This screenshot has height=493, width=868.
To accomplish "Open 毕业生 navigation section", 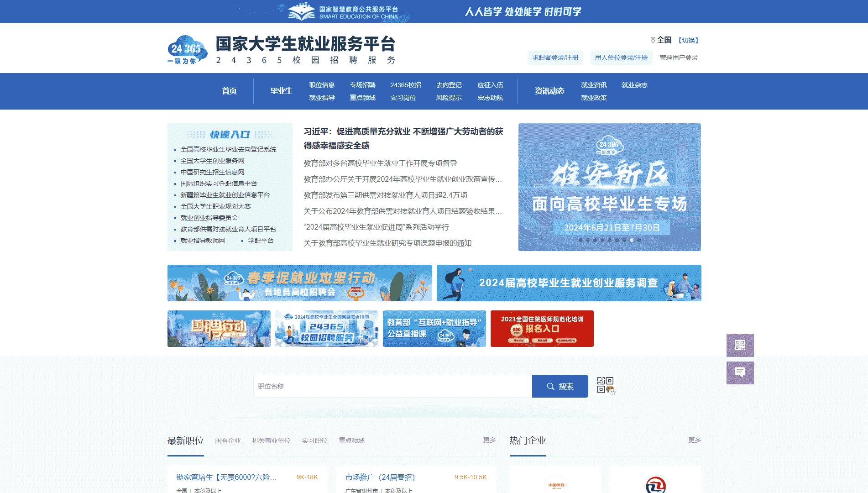I will click(281, 91).
